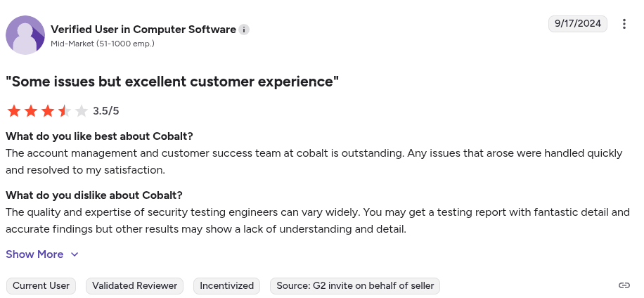This screenshot has height=298, width=644.
Task: Click the third rating star
Action: 48,111
